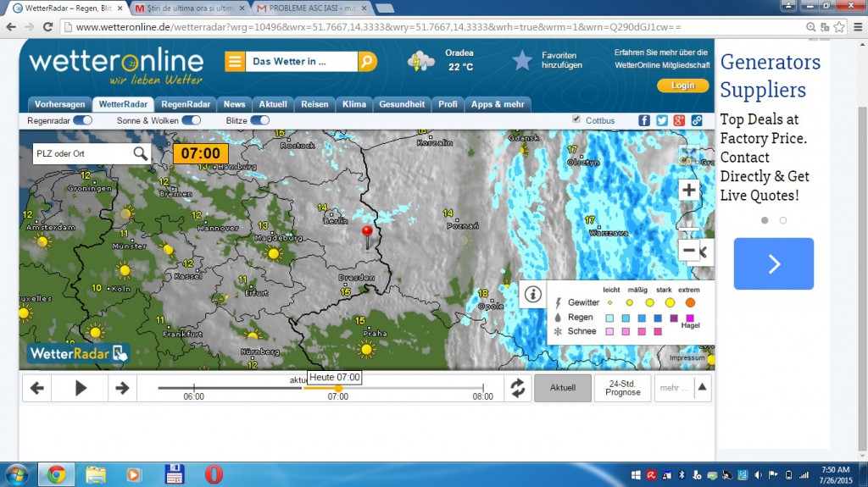
Task: Toggle the Regenradar switch
Action: tap(82, 120)
